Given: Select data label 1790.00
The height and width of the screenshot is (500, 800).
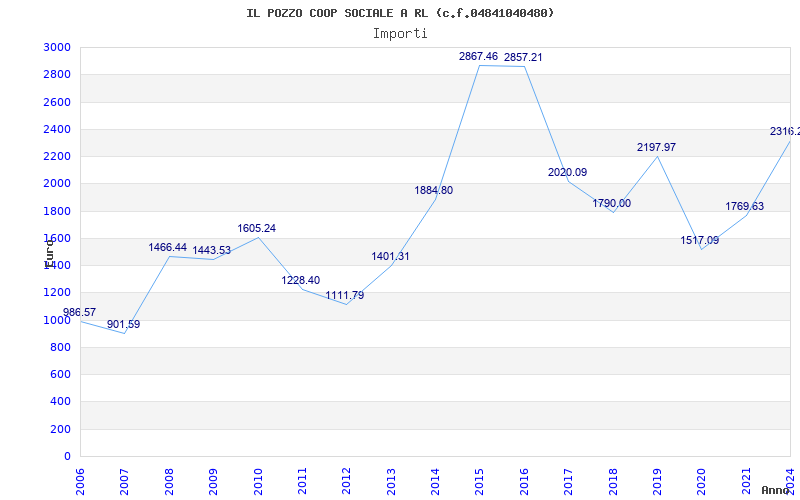Looking at the screenshot, I should pos(611,204).
